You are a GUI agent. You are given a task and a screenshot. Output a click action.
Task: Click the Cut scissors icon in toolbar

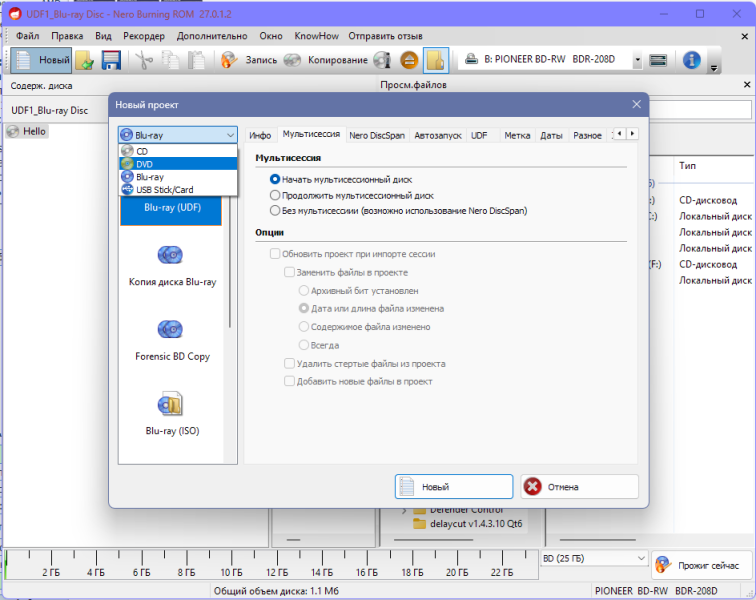[144, 60]
